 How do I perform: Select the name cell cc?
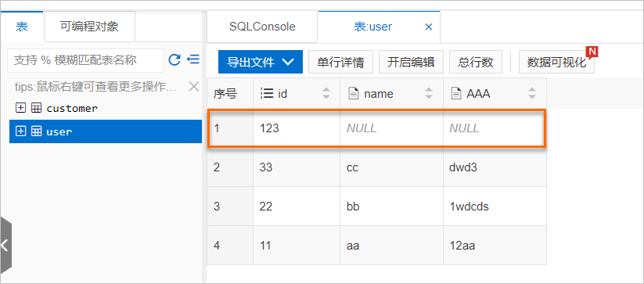(x=392, y=167)
